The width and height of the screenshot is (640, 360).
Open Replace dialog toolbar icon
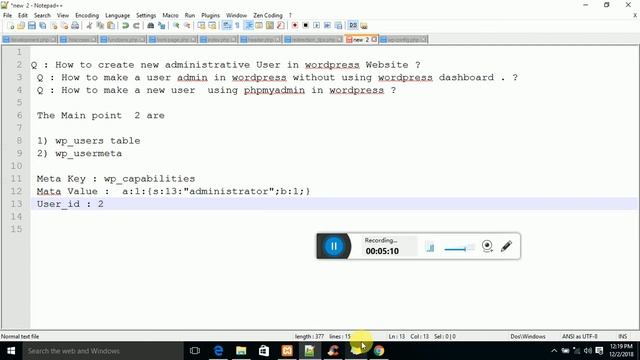(162, 26)
